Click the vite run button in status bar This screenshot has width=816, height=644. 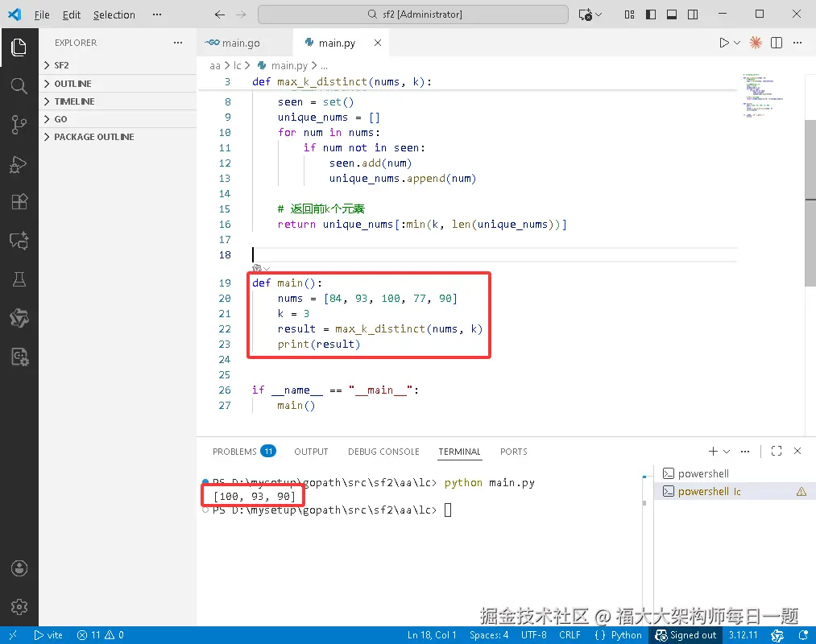[48, 635]
